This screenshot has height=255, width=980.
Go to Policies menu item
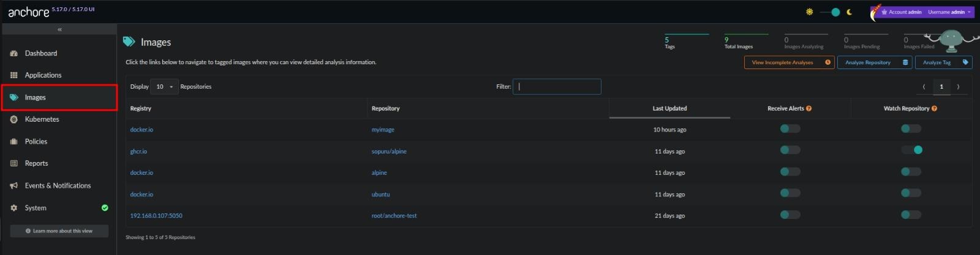(x=59, y=141)
